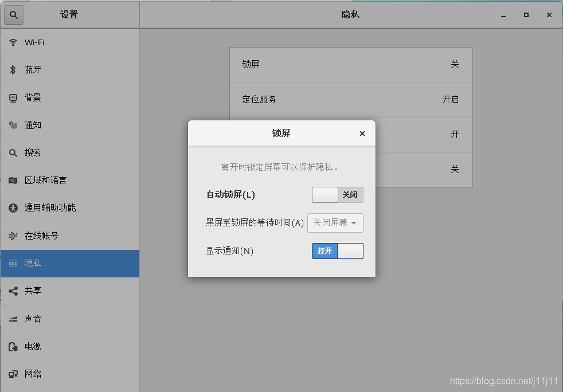
Task: Open the 声音 panel
Action: click(x=70, y=319)
